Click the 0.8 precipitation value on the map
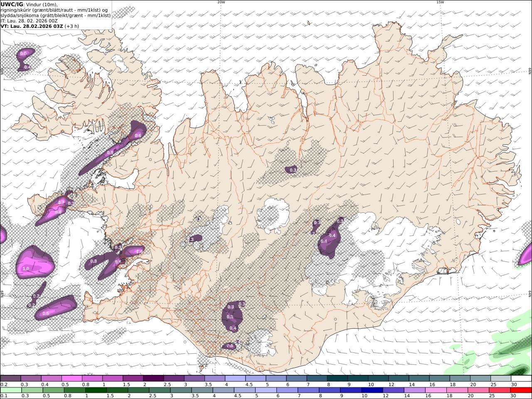 [58, 212]
